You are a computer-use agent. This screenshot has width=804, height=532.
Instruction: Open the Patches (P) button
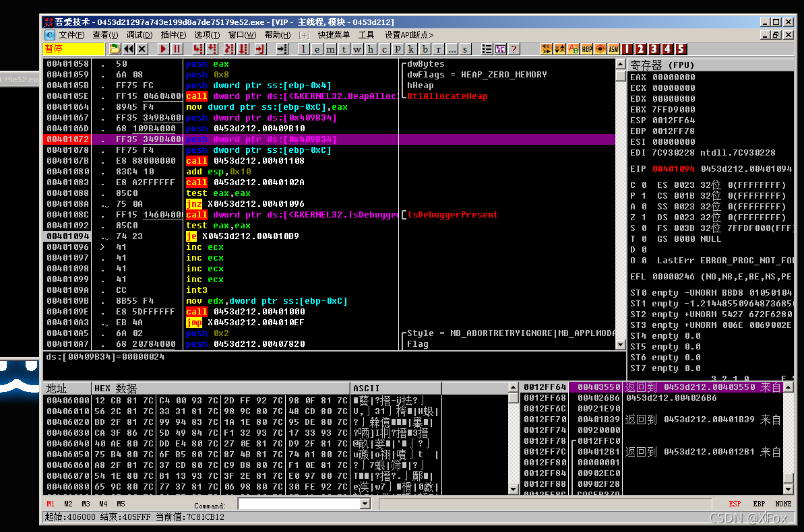[398, 49]
